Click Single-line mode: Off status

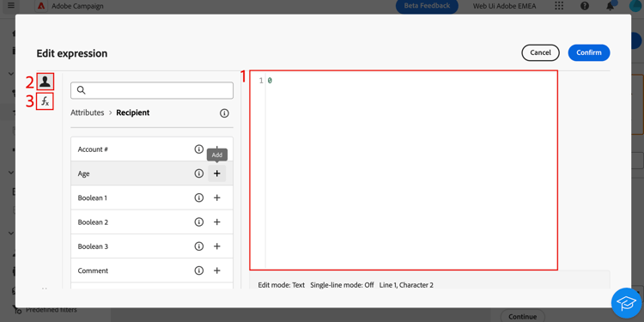[x=342, y=284]
